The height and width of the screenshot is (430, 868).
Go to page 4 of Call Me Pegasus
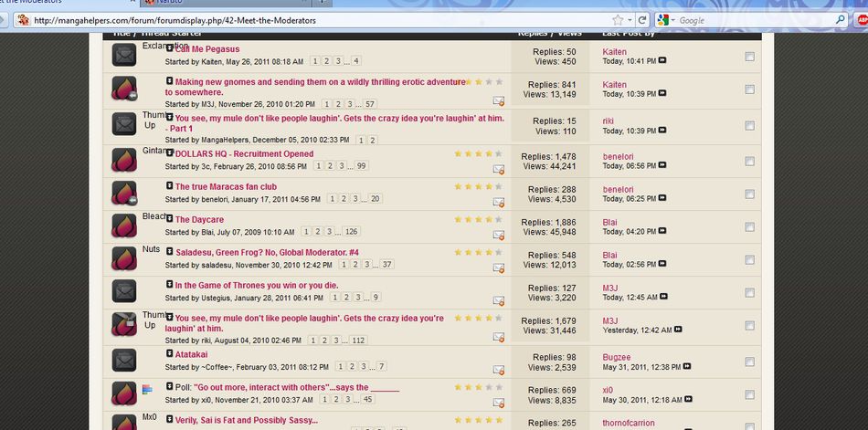[x=356, y=61]
